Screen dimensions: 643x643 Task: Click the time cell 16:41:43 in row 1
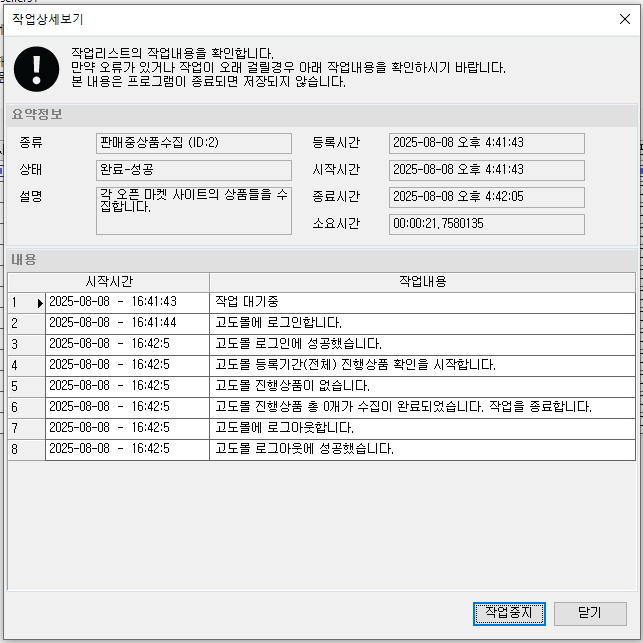tap(128, 303)
